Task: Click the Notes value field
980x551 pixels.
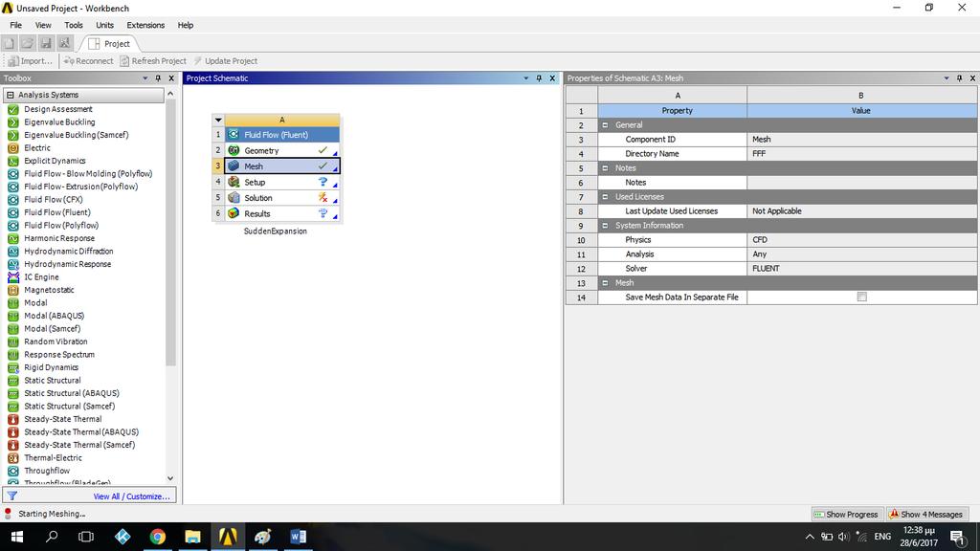Action: coord(862,183)
